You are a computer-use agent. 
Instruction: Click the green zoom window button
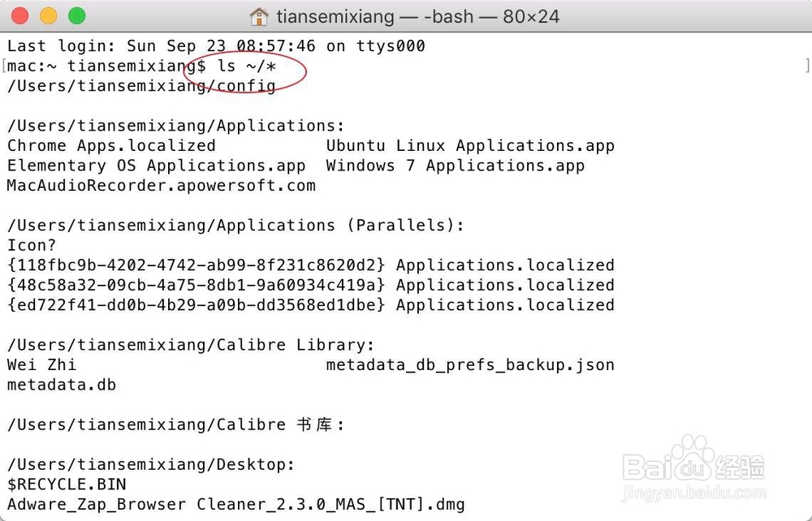76,15
